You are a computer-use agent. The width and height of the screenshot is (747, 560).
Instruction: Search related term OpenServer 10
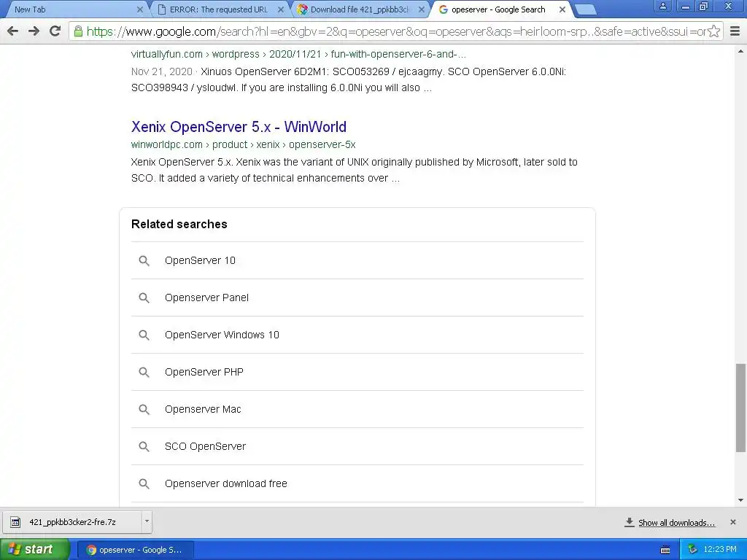(x=200, y=260)
